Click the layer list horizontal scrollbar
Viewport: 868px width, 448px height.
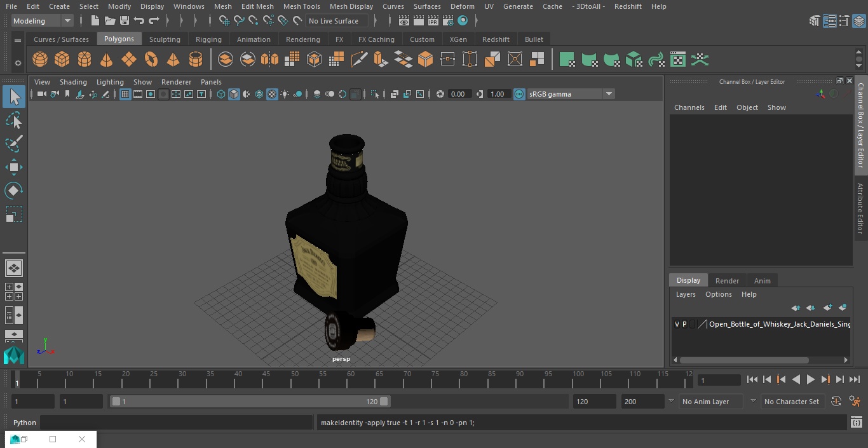tap(744, 360)
